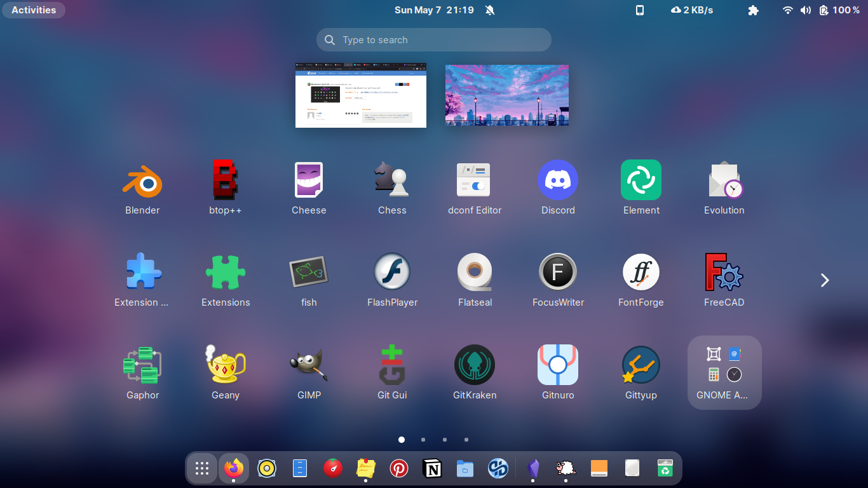Open the Trash in the dock

pos(665,469)
